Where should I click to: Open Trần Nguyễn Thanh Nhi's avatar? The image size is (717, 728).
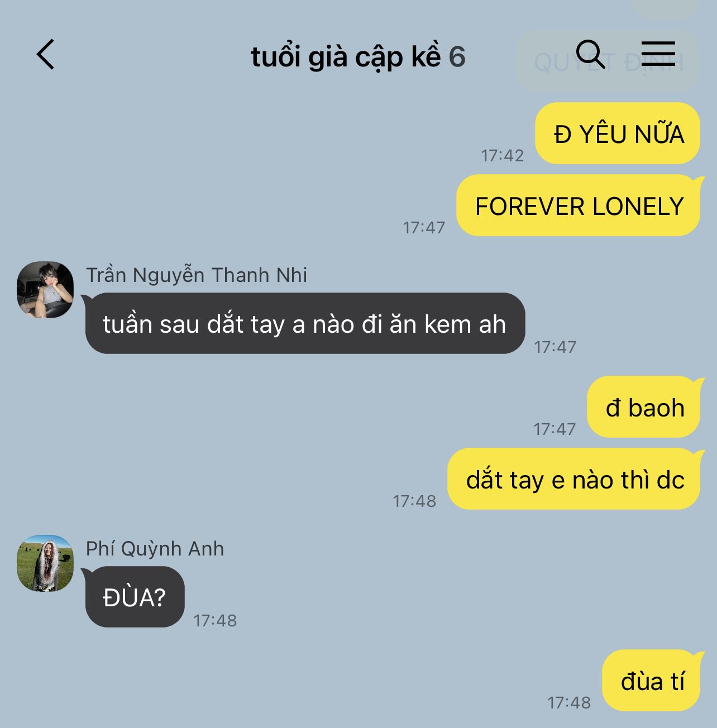click(x=45, y=289)
